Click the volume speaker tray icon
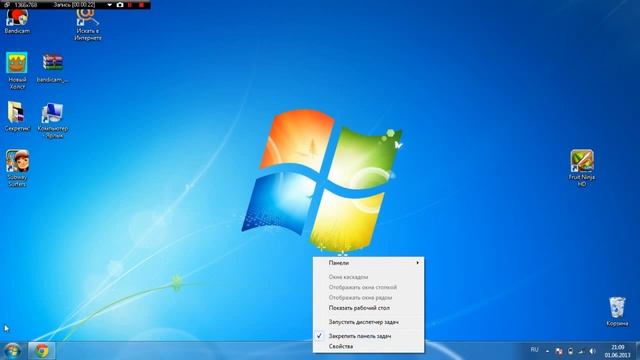 [592, 351]
